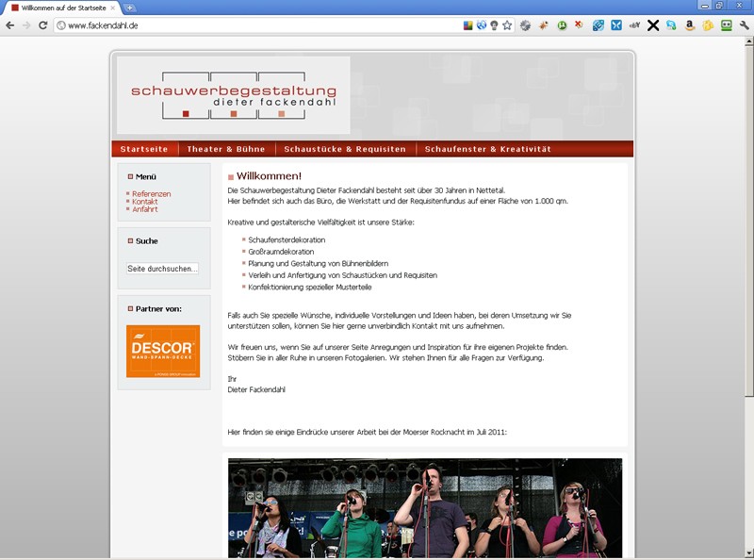Click the blue butterfly square extension
The width and height of the screenshot is (754, 560).
pos(616,25)
